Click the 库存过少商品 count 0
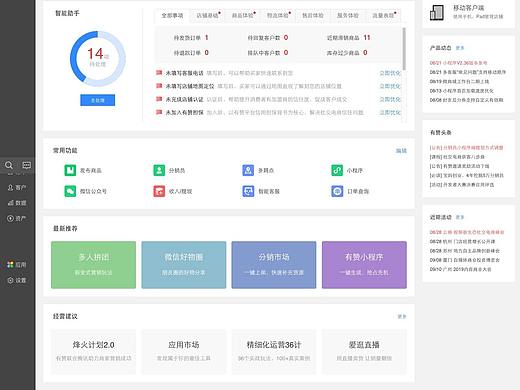 (365, 53)
